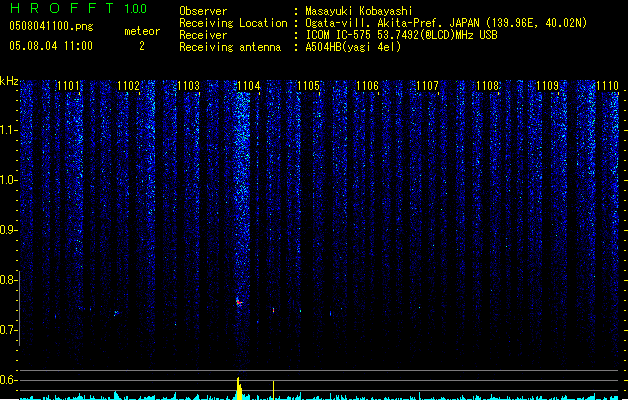Click the 0.7 kHz axis tick label
629x400 pixels.
coord(8,330)
